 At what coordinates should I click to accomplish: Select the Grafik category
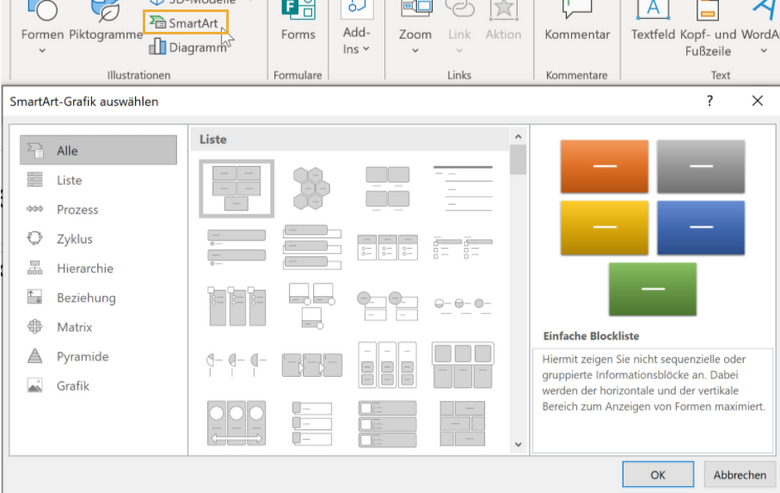tap(98, 385)
